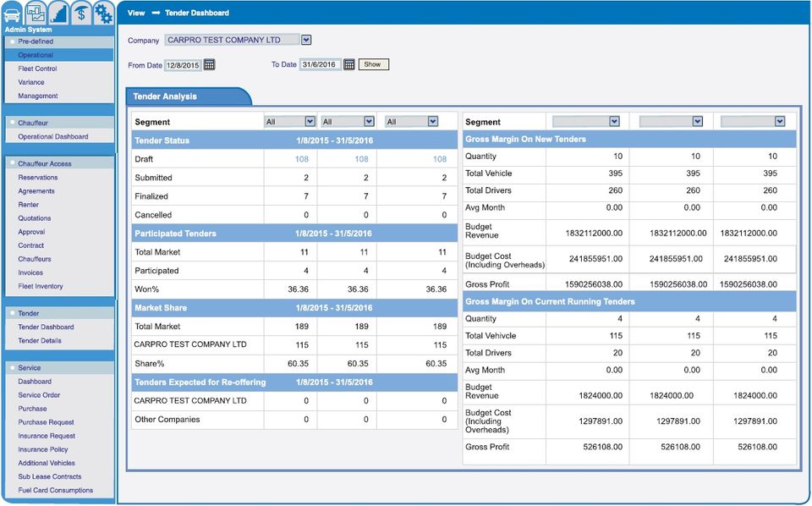Image resolution: width=812 pixels, height=506 pixels.
Task: Open third Gross Margin segment dropdown
Action: pos(780,121)
